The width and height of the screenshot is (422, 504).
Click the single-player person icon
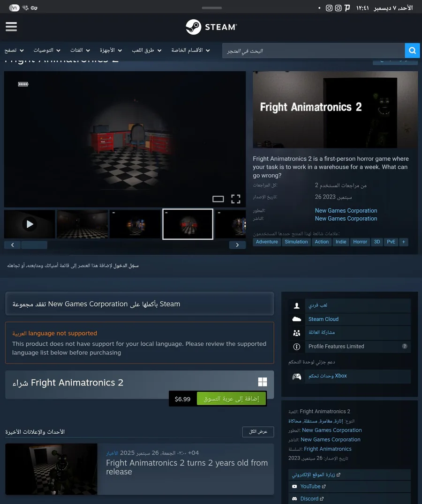296,306
